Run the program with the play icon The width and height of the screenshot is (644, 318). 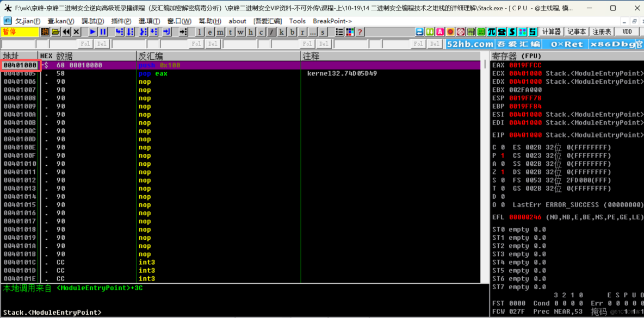pyautogui.click(x=93, y=32)
